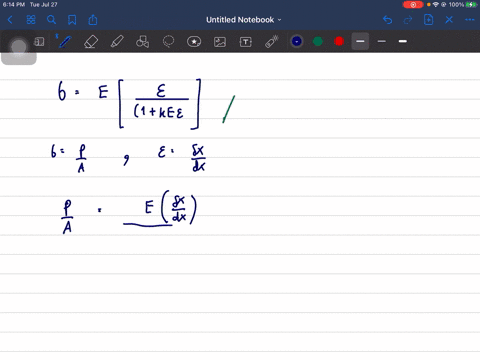The height and width of the screenshot is (360, 480).
Task: Tap the screen recording indicator
Action: point(413,5)
